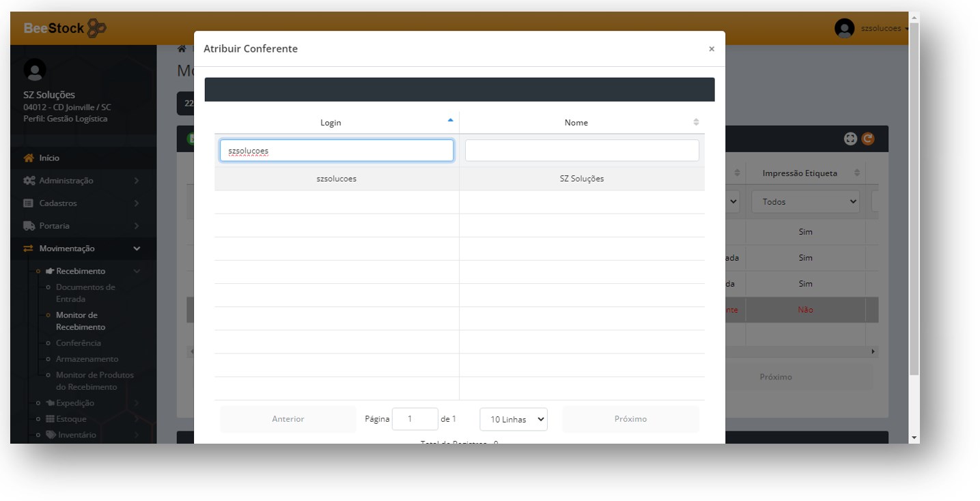Toggle sort on Nome column

[x=696, y=122]
